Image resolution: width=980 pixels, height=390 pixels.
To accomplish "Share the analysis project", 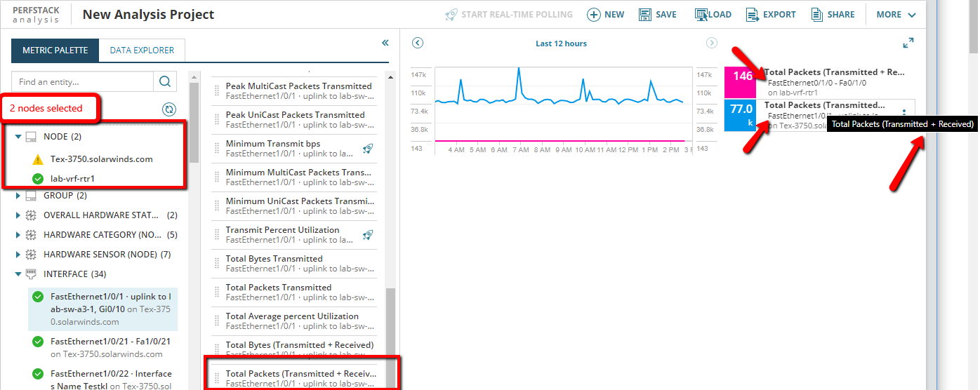I will [833, 15].
